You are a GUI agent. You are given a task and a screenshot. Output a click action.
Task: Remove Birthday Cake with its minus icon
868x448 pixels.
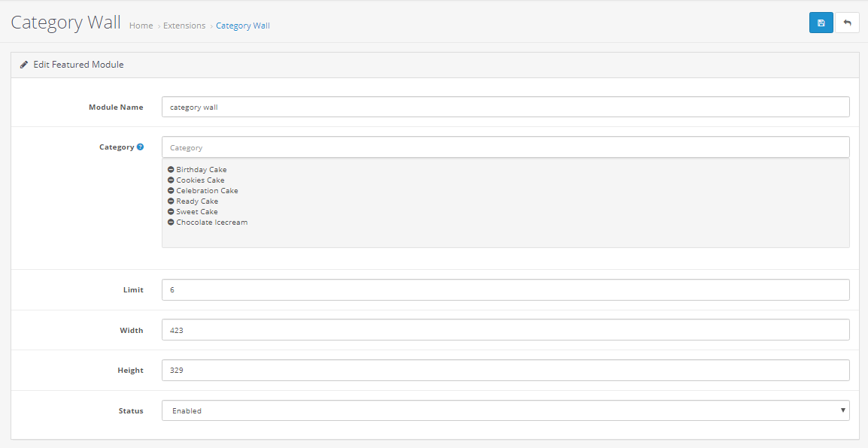(171, 170)
